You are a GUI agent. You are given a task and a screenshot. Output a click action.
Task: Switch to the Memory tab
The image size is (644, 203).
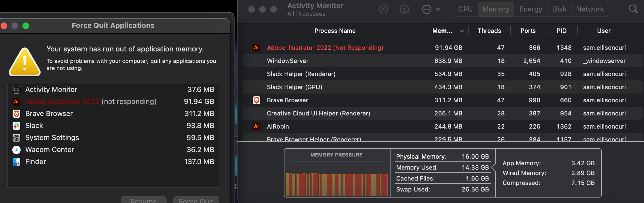496,9
